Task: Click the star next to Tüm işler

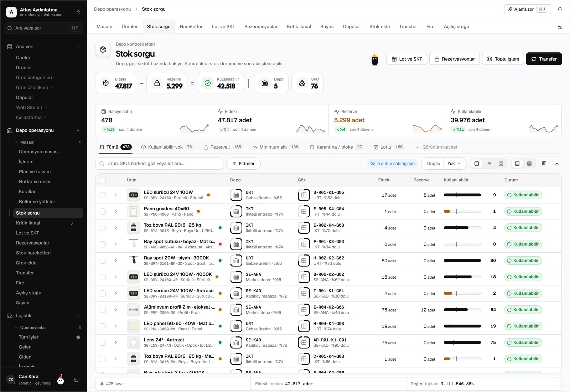Action: [78, 337]
